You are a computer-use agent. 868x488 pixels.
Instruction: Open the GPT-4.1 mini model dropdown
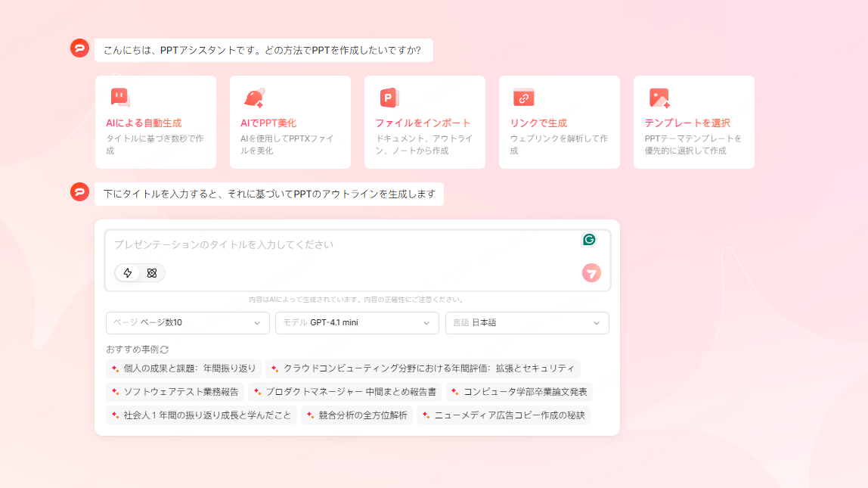[x=357, y=323]
